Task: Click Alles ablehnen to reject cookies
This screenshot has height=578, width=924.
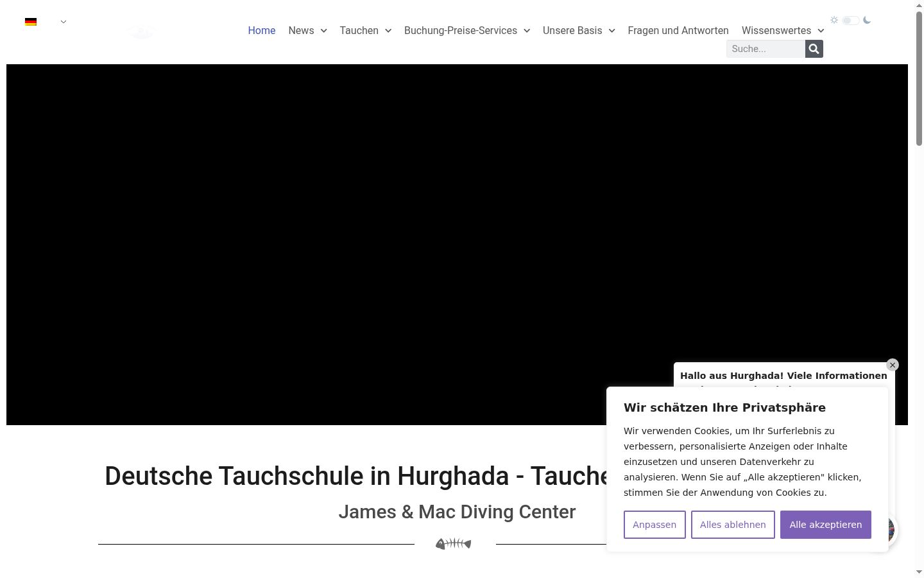Action: [733, 525]
